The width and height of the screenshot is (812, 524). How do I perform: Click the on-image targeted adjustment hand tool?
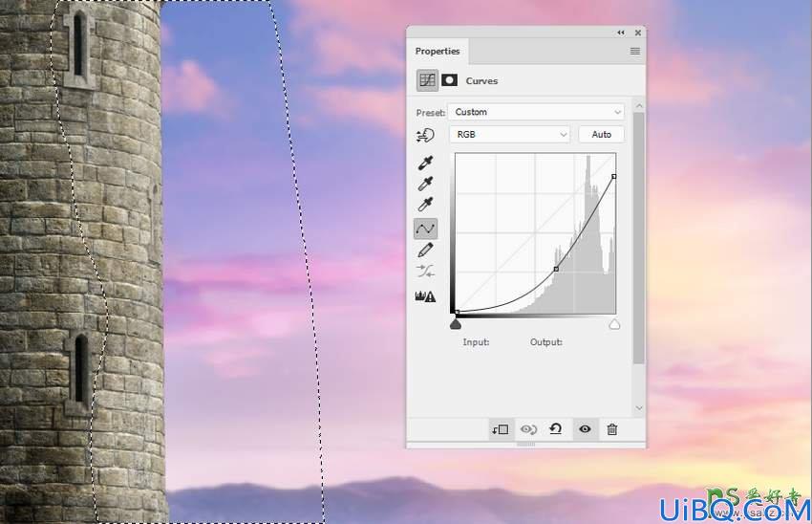pyautogui.click(x=425, y=135)
